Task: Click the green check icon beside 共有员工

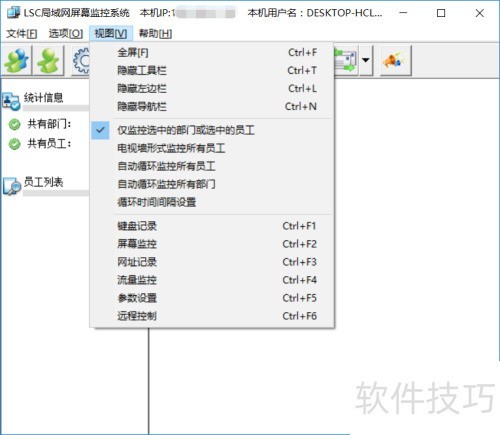Action: (14, 144)
